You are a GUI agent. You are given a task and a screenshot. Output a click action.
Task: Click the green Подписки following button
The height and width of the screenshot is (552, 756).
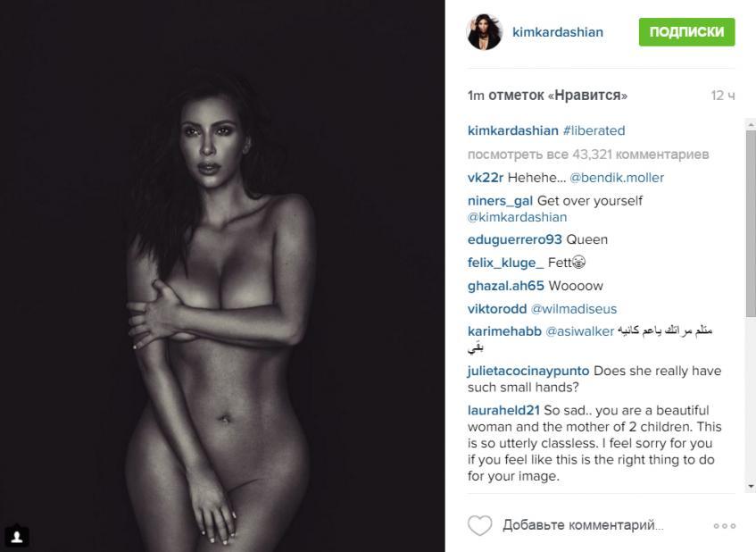tap(686, 32)
